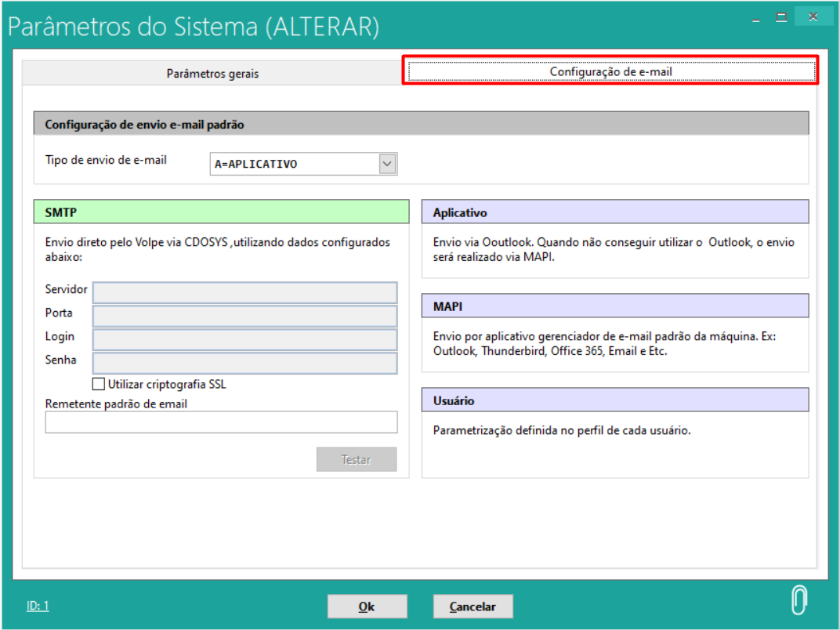Open the ID: 1 link
The height and width of the screenshot is (630, 840).
point(38,606)
